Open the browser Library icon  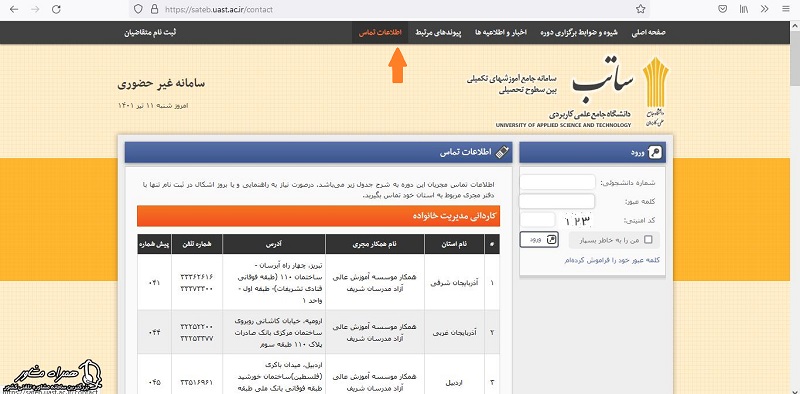pyautogui.click(x=744, y=9)
